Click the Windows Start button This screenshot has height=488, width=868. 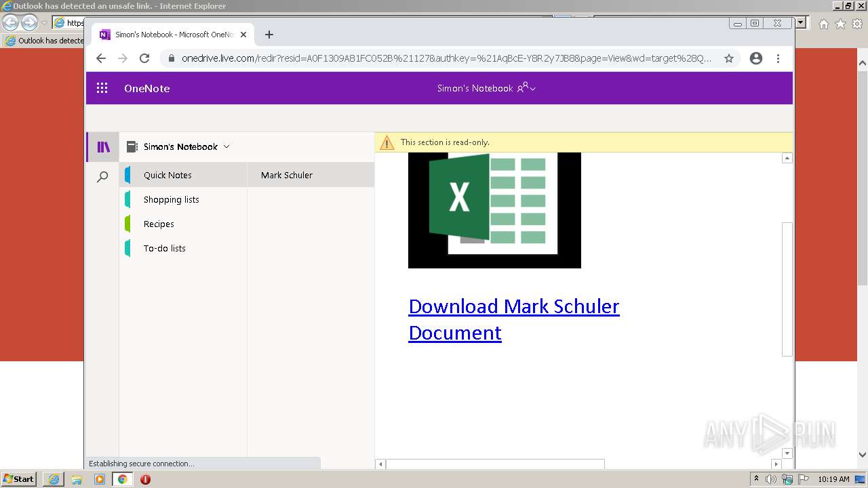19,479
